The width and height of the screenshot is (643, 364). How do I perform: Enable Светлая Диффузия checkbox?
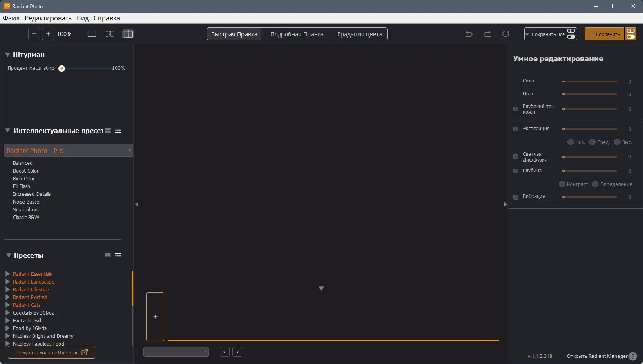pyautogui.click(x=516, y=157)
